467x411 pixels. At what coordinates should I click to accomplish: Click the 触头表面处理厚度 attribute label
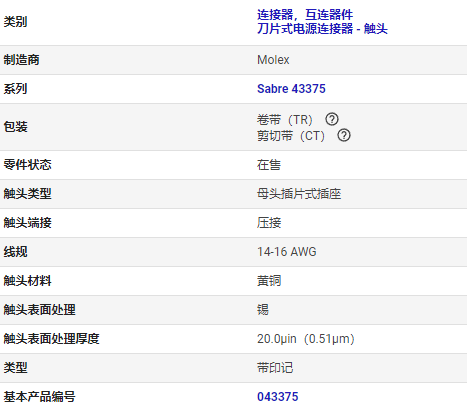coord(51,339)
